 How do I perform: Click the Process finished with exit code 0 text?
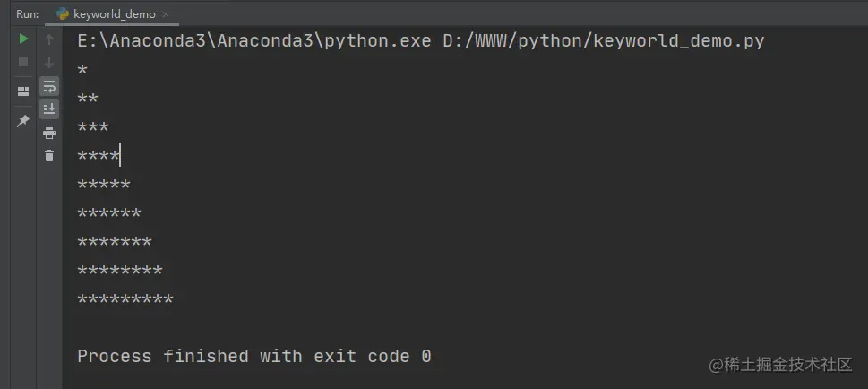[x=254, y=357]
